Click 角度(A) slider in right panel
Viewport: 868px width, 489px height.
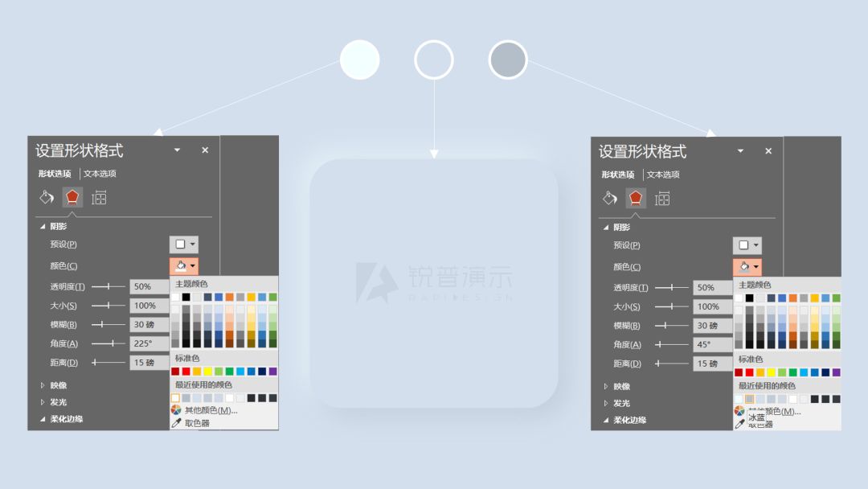pos(672,344)
